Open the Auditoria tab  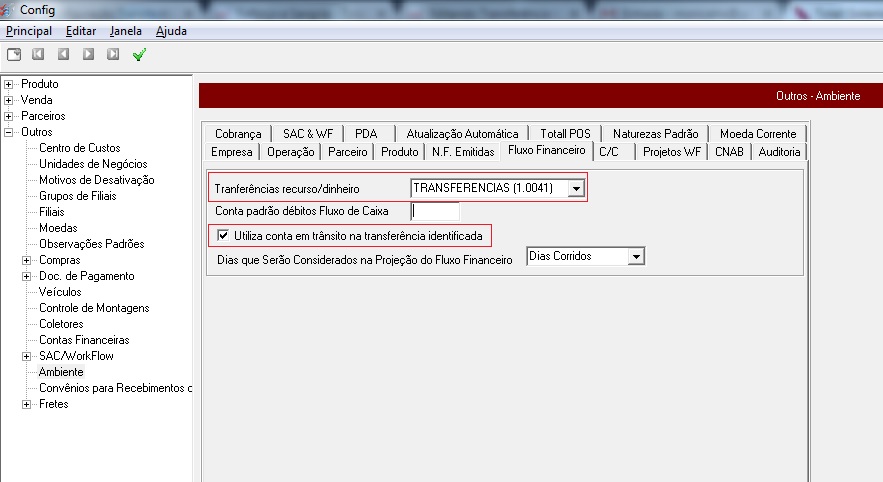pos(779,151)
